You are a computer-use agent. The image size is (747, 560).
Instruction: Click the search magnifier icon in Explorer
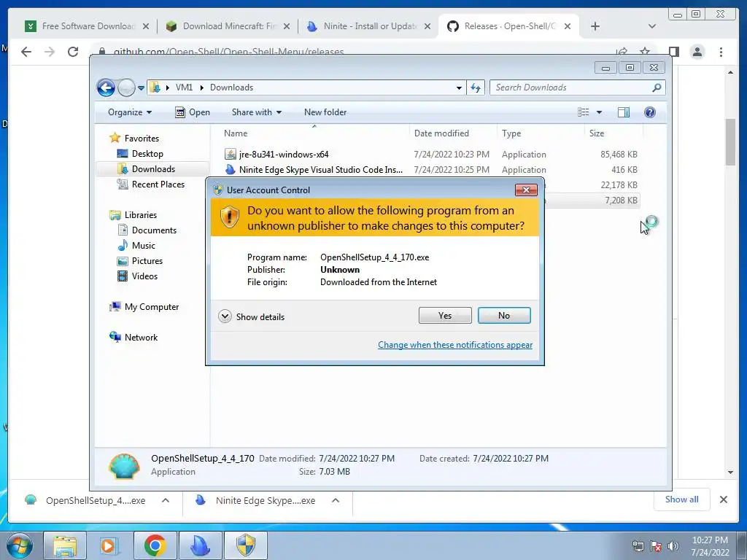[x=657, y=87]
